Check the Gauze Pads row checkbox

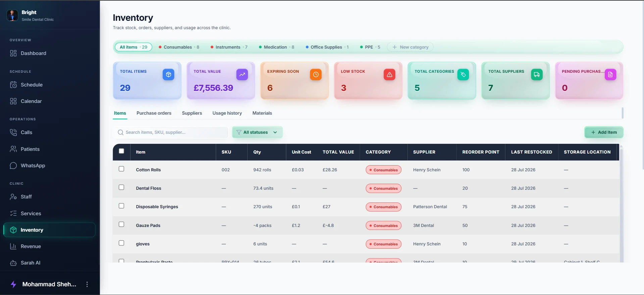click(121, 224)
